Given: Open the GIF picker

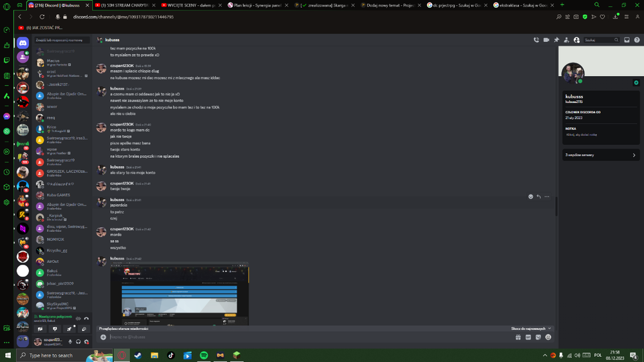Looking at the screenshot, I should click(528, 337).
